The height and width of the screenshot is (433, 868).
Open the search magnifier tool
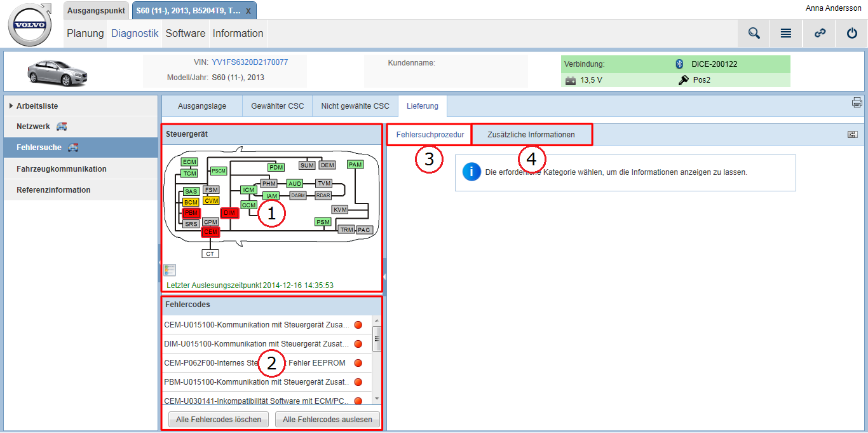754,34
